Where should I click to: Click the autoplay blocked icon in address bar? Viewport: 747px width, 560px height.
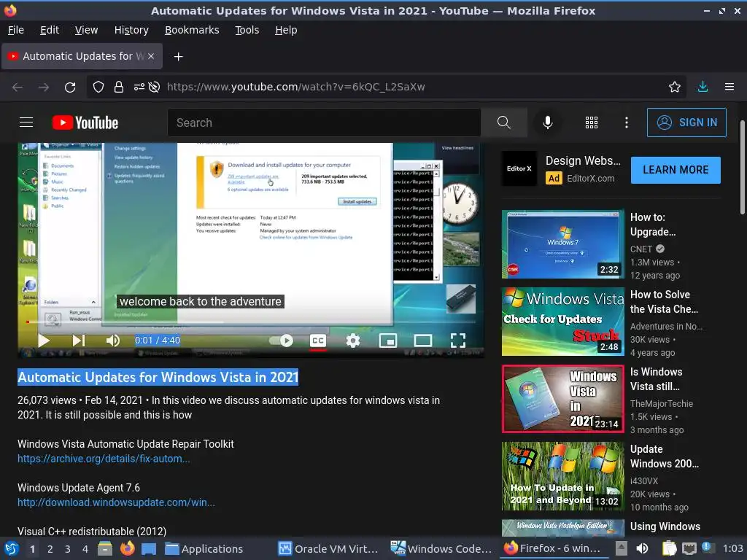pyautogui.click(x=154, y=87)
